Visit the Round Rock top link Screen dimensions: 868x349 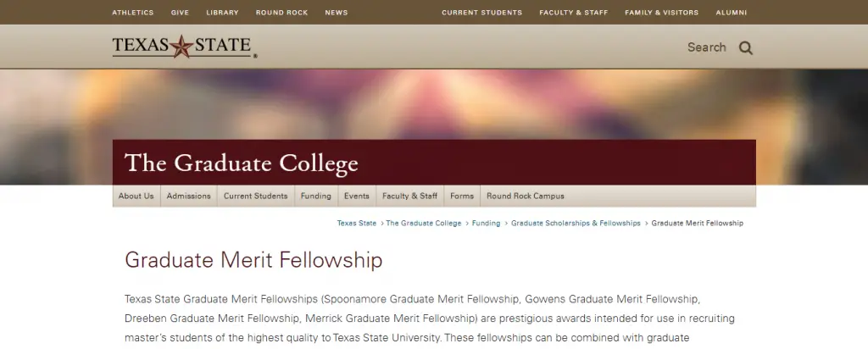[x=281, y=13]
